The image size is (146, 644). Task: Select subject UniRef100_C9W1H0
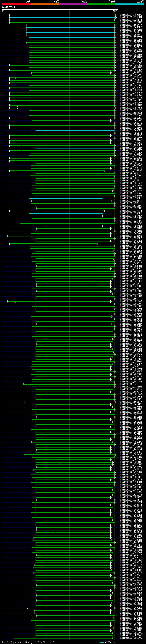[131, 631]
